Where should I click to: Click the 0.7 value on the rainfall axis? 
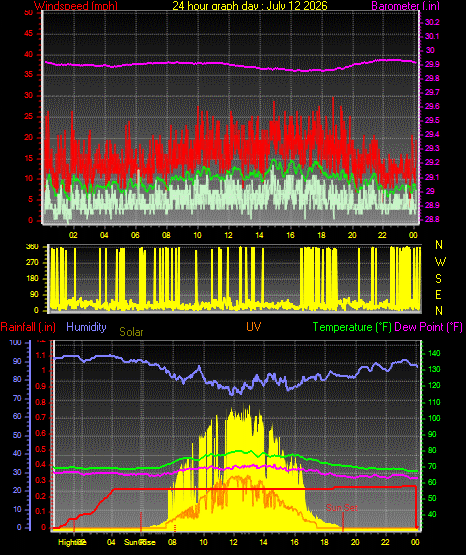(41, 417)
